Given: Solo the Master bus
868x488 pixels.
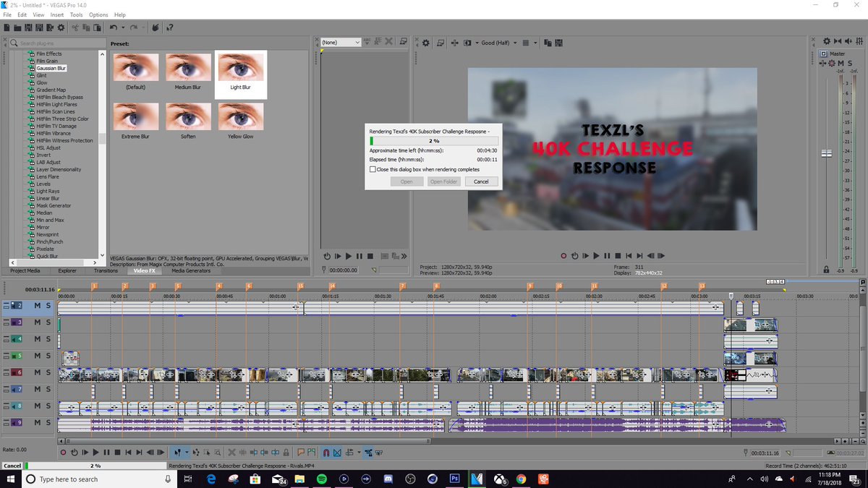Looking at the screenshot, I should tap(850, 63).
